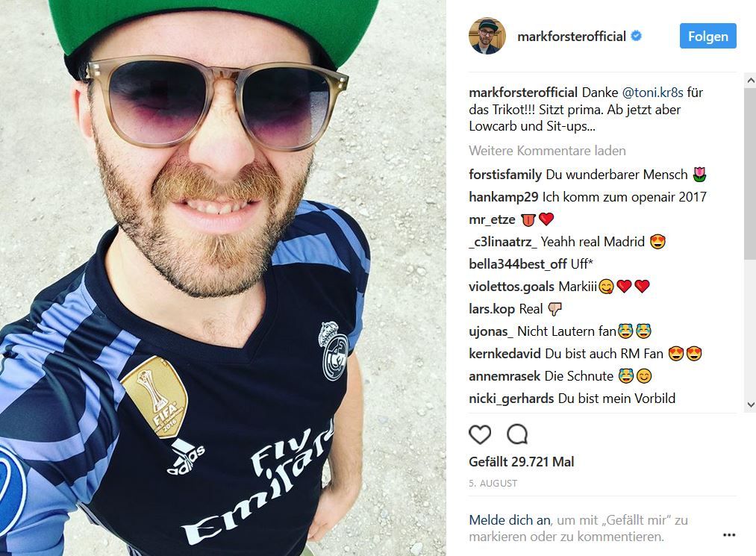Open markforsterofficial username in header
Screen dimensions: 756x556
572,36
